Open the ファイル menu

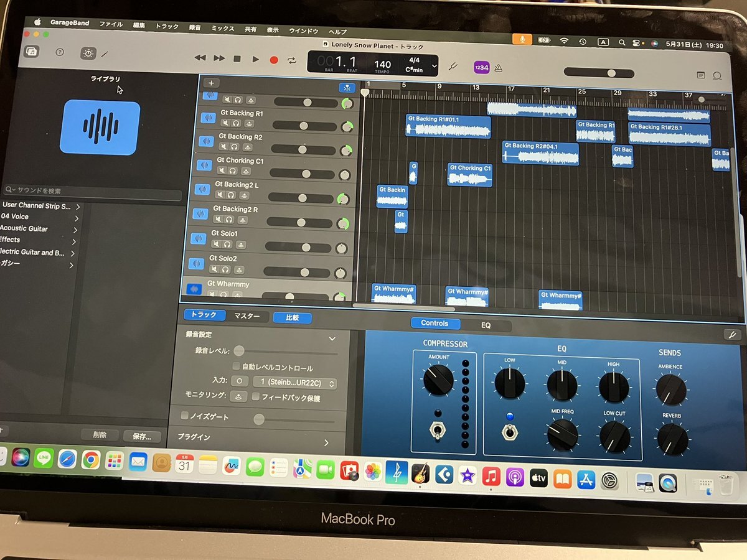point(111,24)
